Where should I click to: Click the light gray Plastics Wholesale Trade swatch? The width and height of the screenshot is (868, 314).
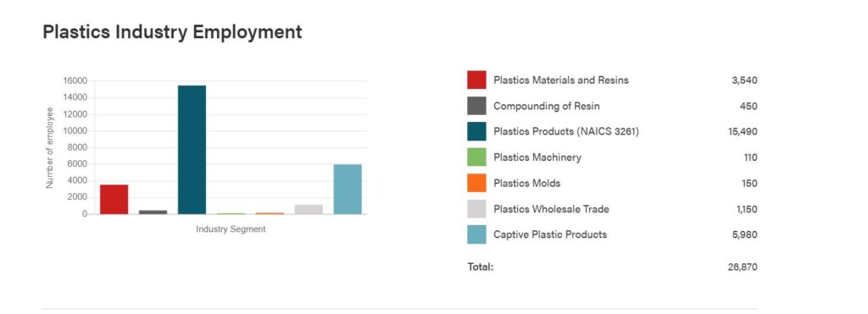click(476, 209)
